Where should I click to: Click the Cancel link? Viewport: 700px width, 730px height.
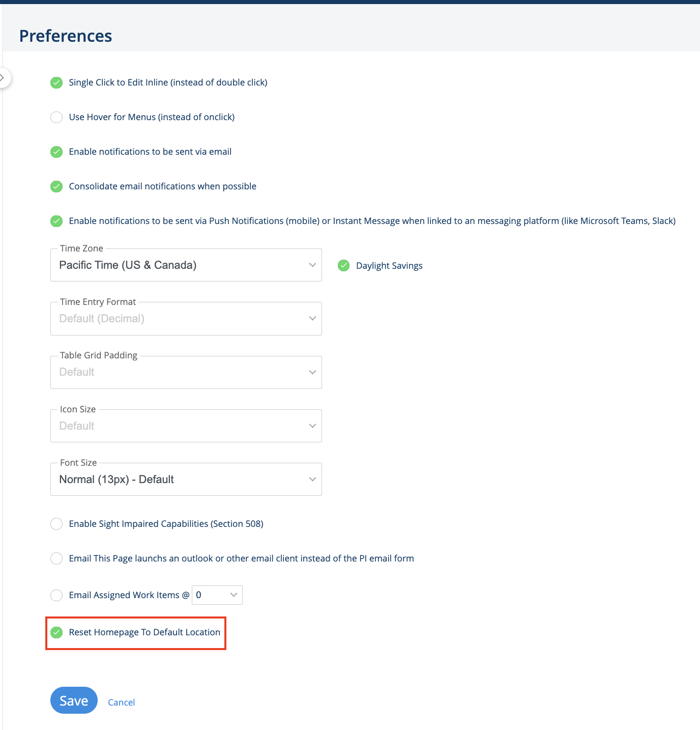coord(122,703)
